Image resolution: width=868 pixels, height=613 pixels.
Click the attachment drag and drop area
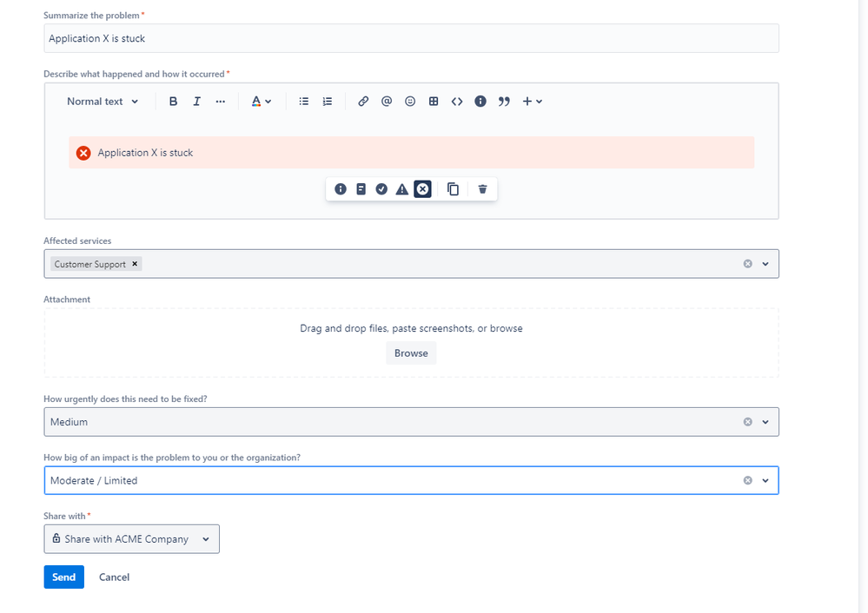(x=411, y=343)
